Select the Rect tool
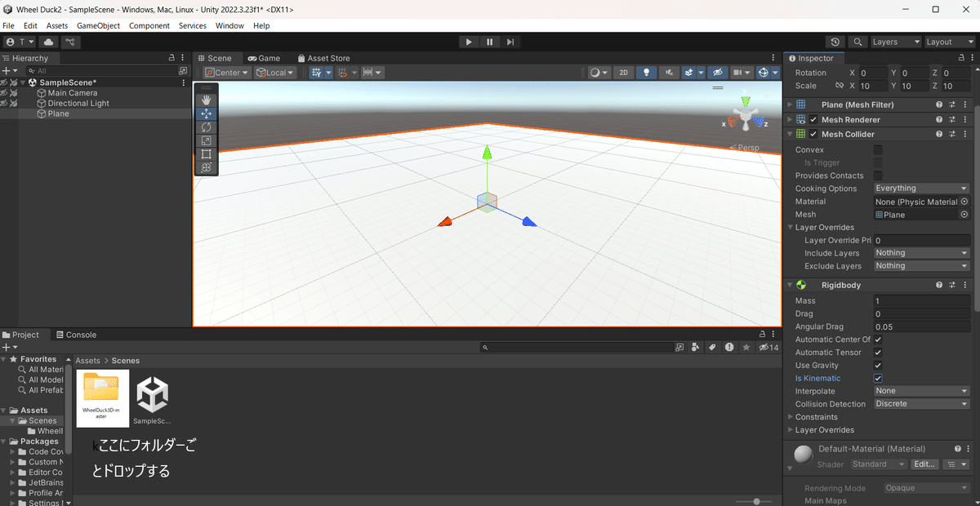Image resolution: width=980 pixels, height=506 pixels. pyautogui.click(x=206, y=154)
